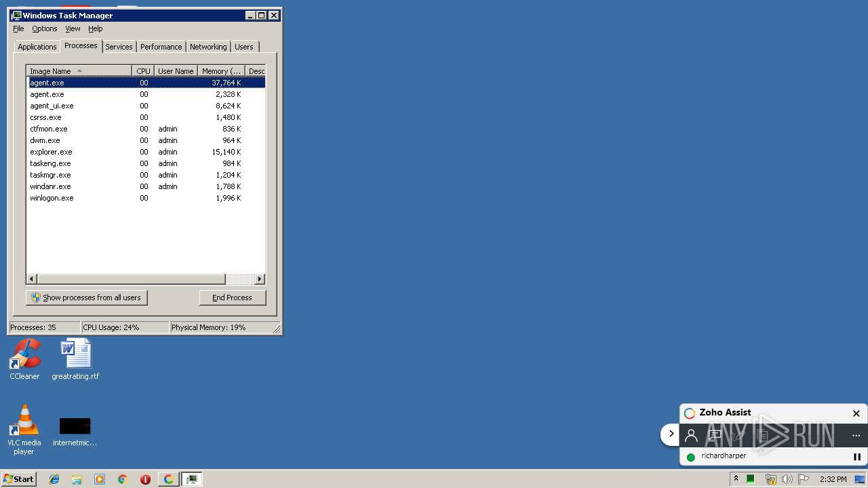Sort by Image Name column header
Screen dimensions: 868x488
79,71
